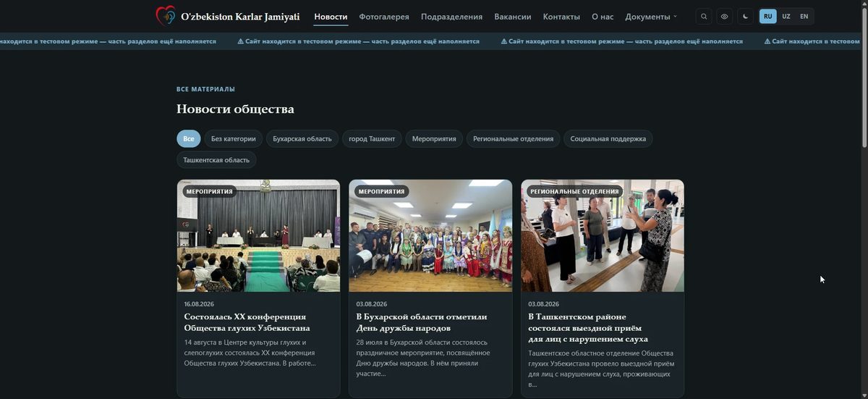Click the Региональные отделения badge on photo
The width and height of the screenshot is (868, 399).
point(574,191)
